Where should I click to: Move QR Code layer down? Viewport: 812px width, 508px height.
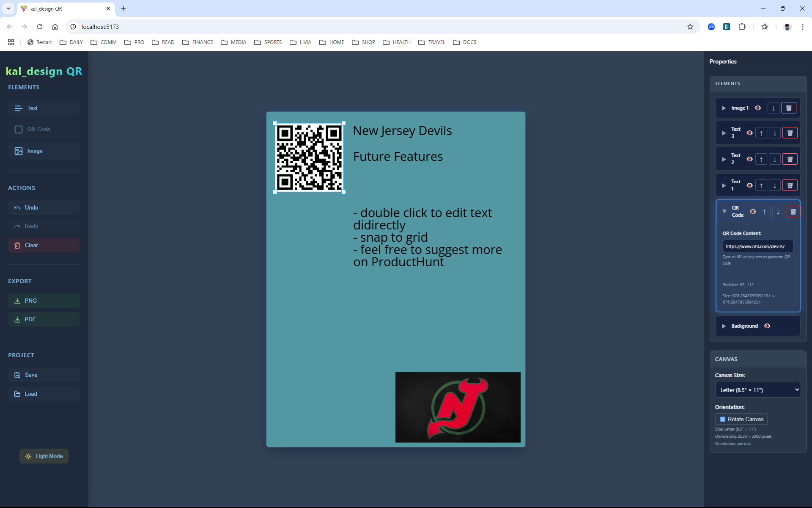pyautogui.click(x=778, y=212)
